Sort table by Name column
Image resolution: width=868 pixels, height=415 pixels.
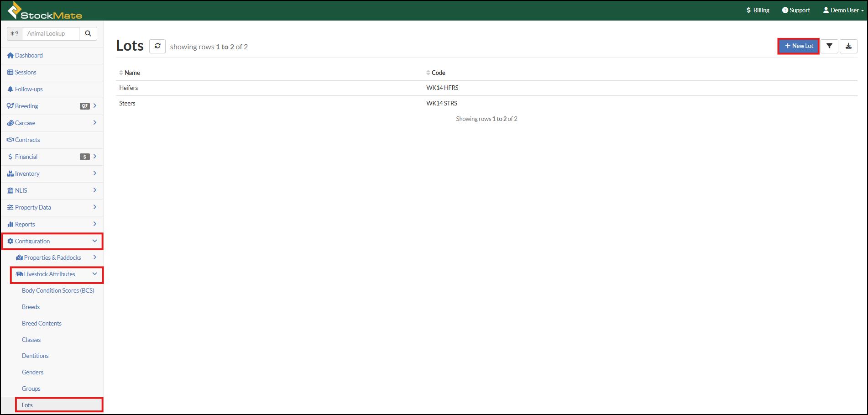coord(132,73)
